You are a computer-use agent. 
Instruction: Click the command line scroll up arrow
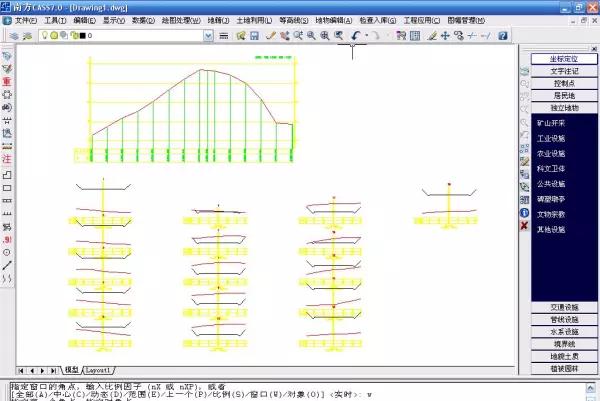(x=590, y=388)
